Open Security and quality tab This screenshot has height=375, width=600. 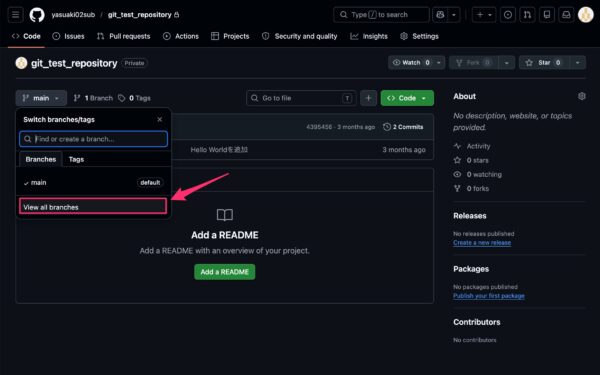[300, 36]
